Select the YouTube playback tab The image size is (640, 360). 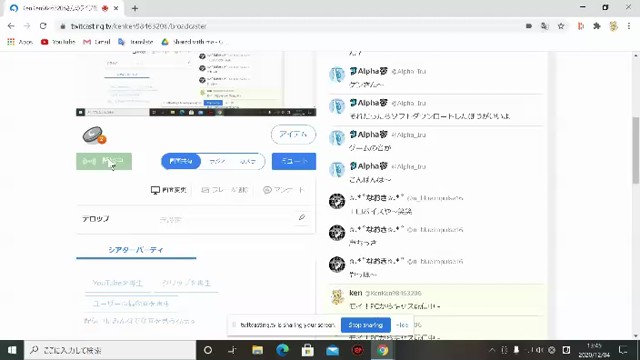118,283
